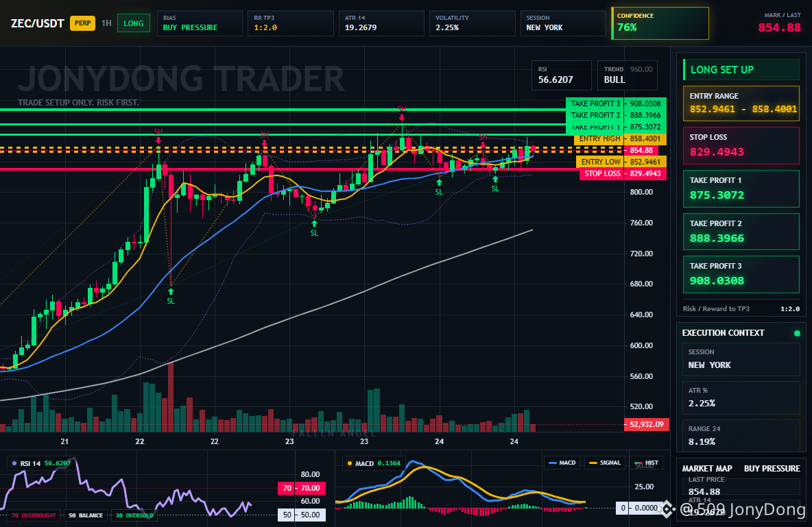
Task: Click the Take Profit 3 chart label
Action: pos(595,103)
